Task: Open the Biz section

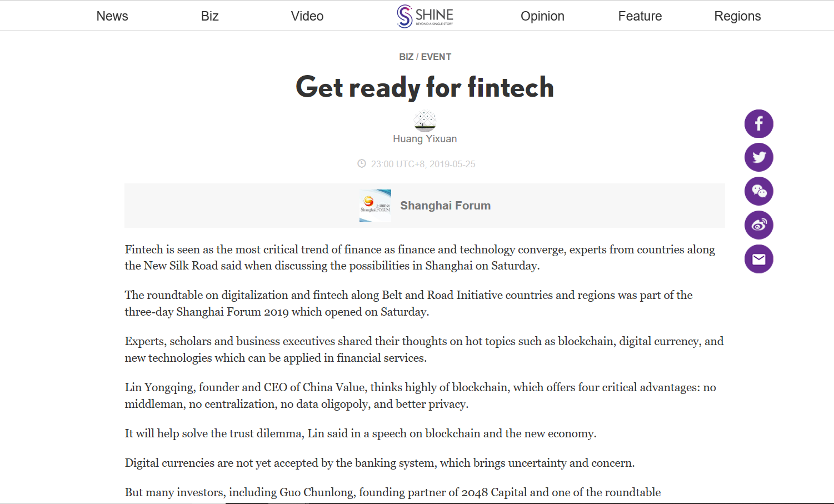Action: point(209,16)
